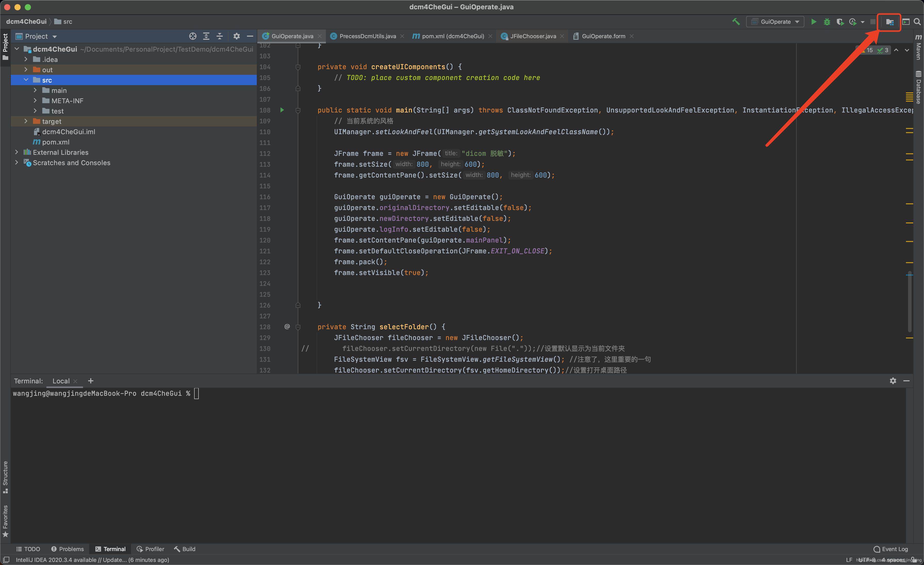This screenshot has height=565, width=924.
Task: Click Run with Coverage shield icon
Action: tap(840, 22)
